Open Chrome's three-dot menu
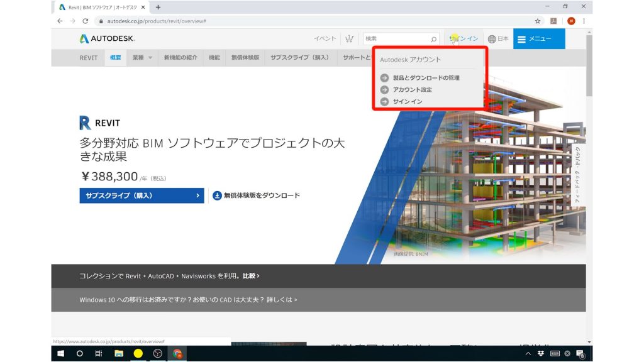Image resolution: width=644 pixels, height=362 pixels. click(x=582, y=20)
